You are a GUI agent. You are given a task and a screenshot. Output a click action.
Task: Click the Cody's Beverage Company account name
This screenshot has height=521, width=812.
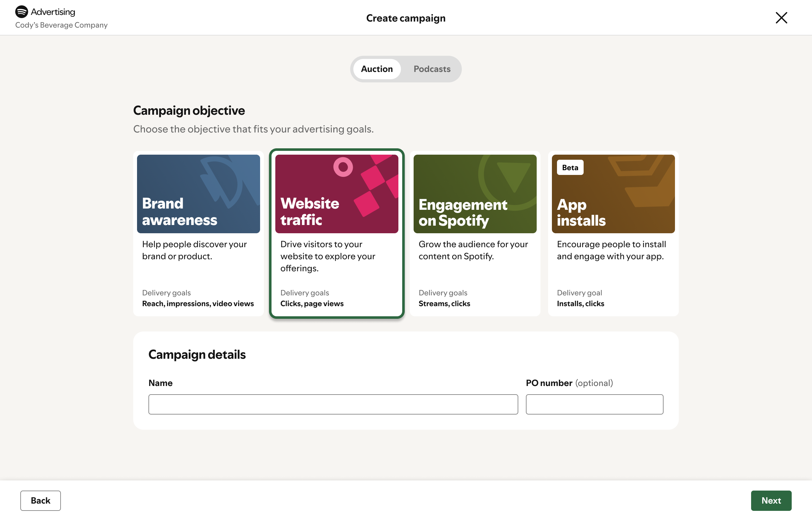(x=61, y=25)
